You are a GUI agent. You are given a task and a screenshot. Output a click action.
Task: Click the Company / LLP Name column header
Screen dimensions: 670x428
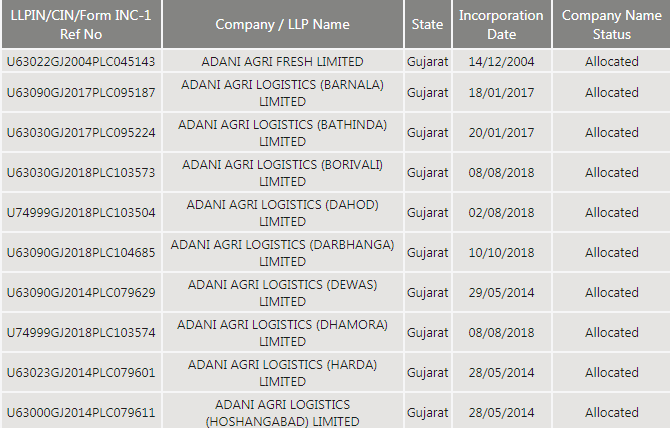coord(282,25)
